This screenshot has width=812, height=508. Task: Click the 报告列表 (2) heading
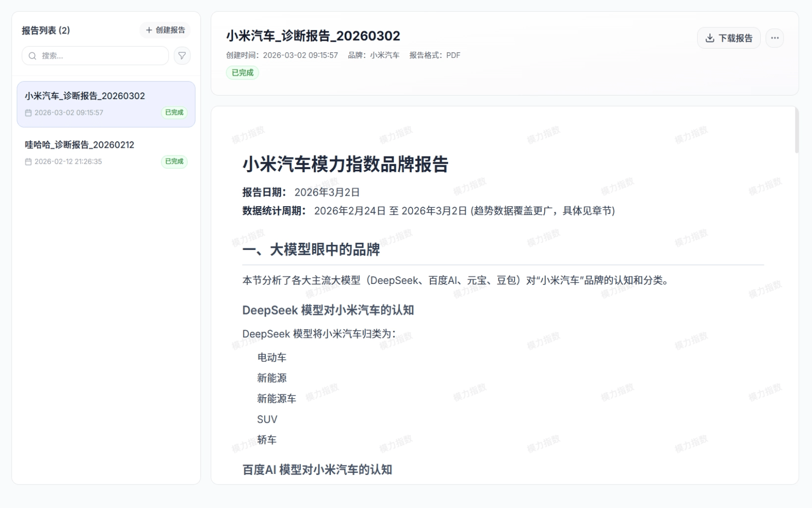(x=46, y=30)
